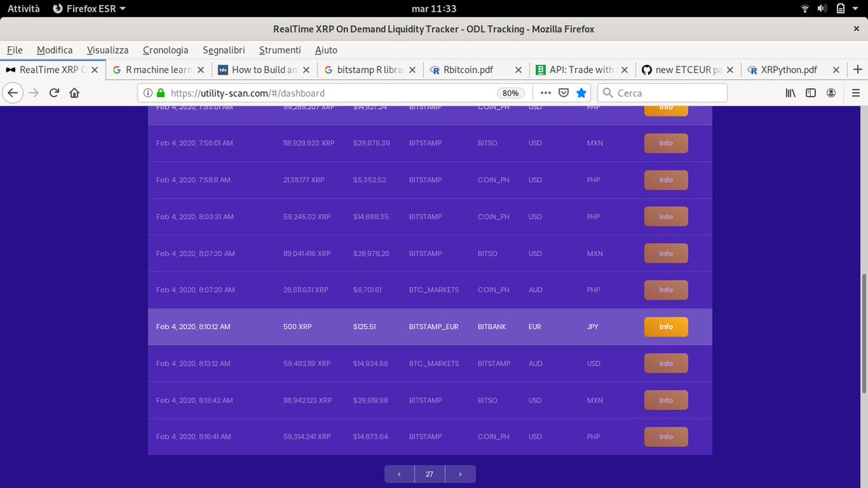
Task: Click the Cerca search field
Action: [662, 93]
